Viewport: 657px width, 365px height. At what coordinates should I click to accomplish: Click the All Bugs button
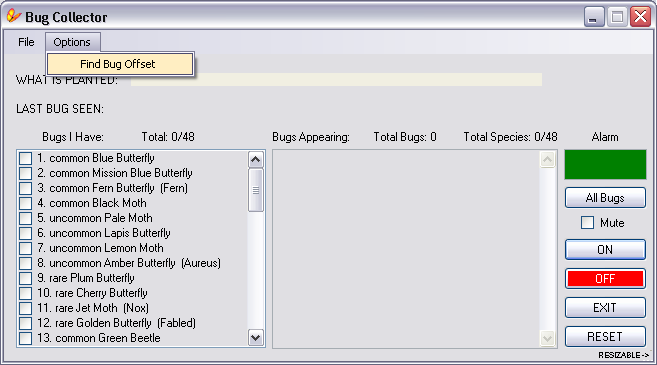605,198
